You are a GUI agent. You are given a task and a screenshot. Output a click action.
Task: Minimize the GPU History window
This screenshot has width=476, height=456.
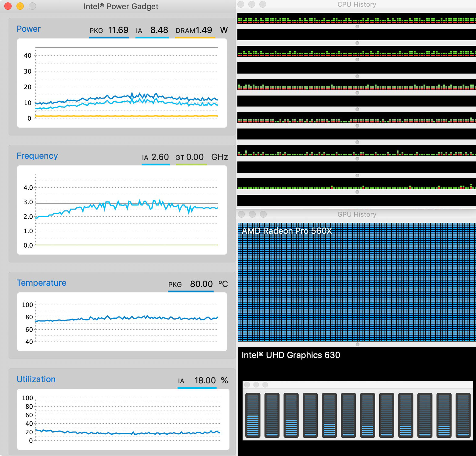(x=252, y=214)
